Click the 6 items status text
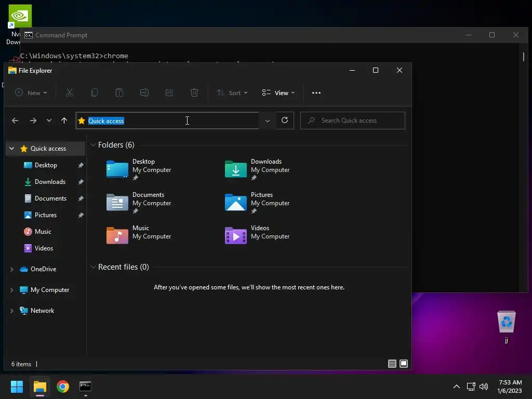The height and width of the screenshot is (399, 532). coord(21,364)
